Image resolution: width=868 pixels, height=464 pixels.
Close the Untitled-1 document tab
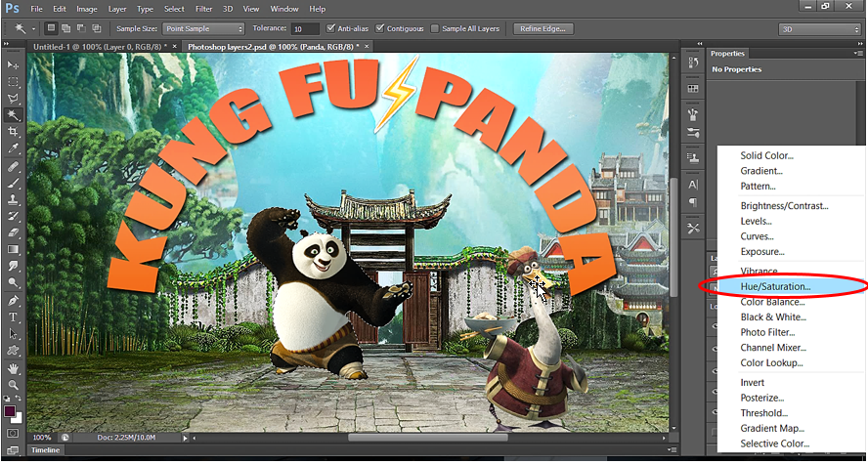point(174,47)
